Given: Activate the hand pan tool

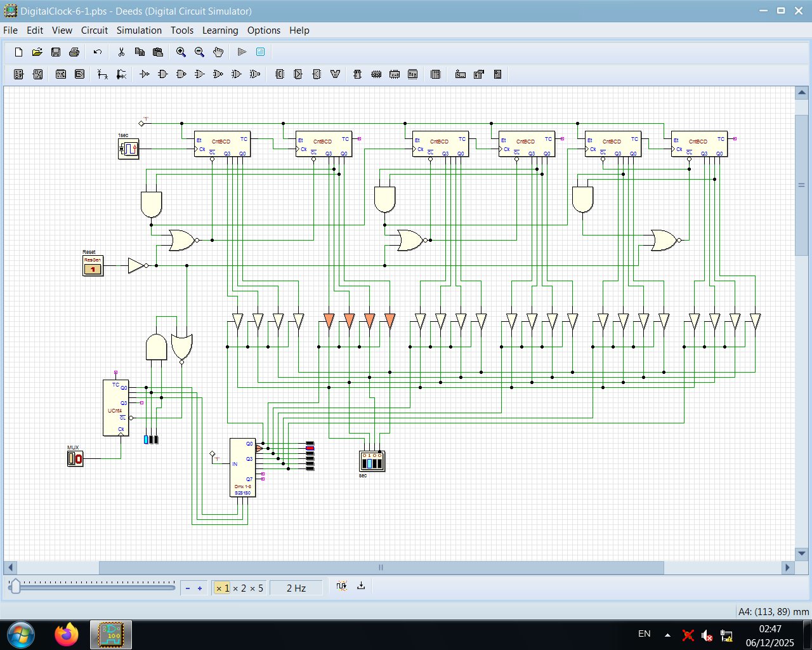Looking at the screenshot, I should (218, 52).
